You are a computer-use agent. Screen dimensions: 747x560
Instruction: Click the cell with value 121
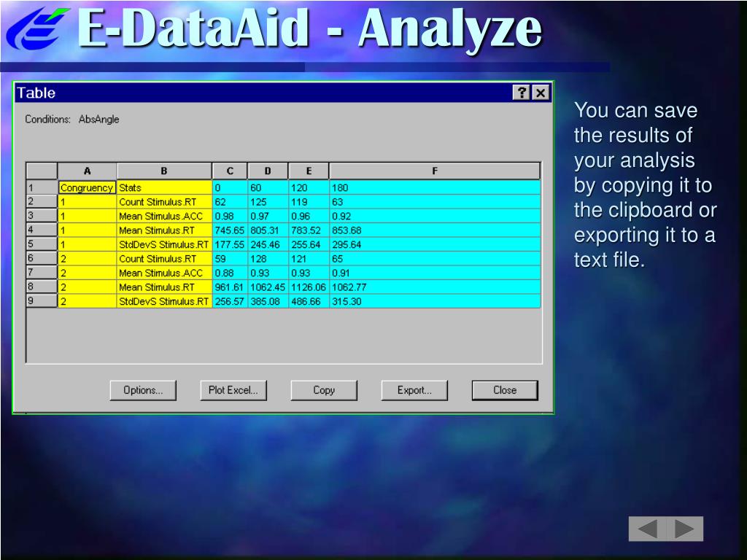point(309,259)
